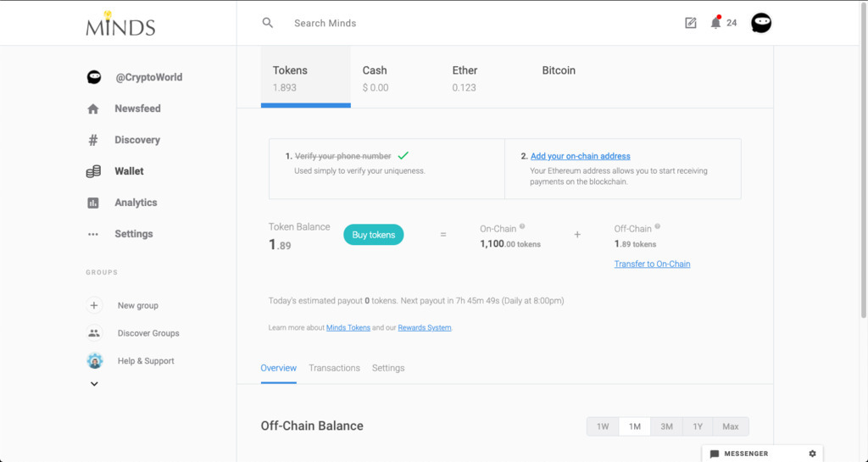Select the Max time range
The image size is (868, 462).
[x=730, y=426]
